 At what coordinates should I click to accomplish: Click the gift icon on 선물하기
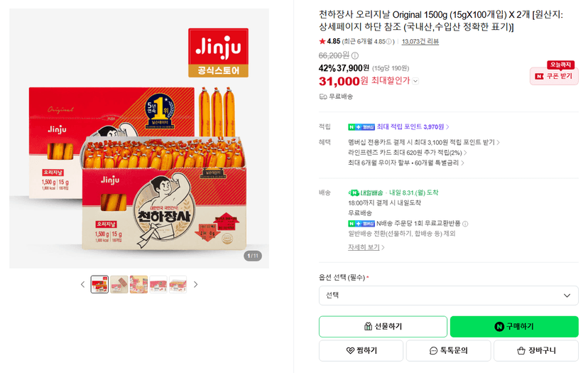pyautogui.click(x=369, y=327)
